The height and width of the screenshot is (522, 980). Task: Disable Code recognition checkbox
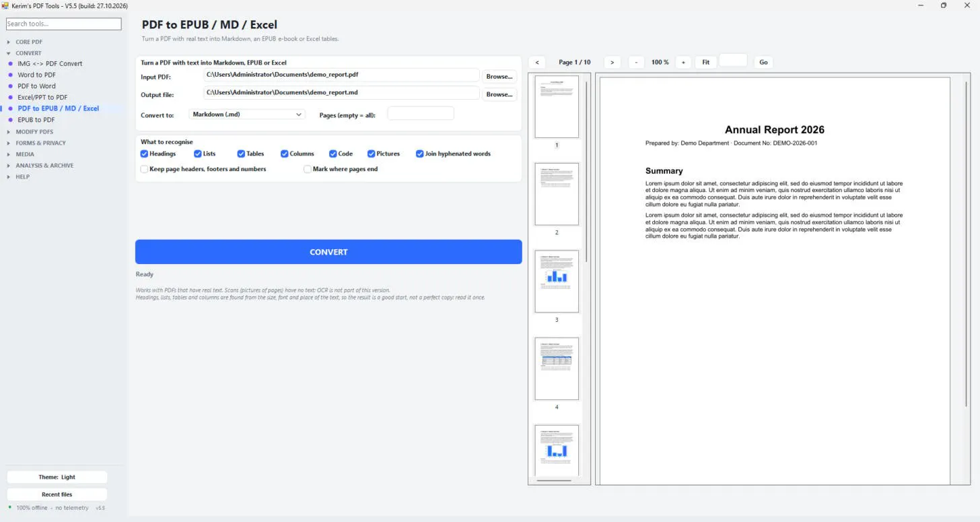(x=333, y=154)
